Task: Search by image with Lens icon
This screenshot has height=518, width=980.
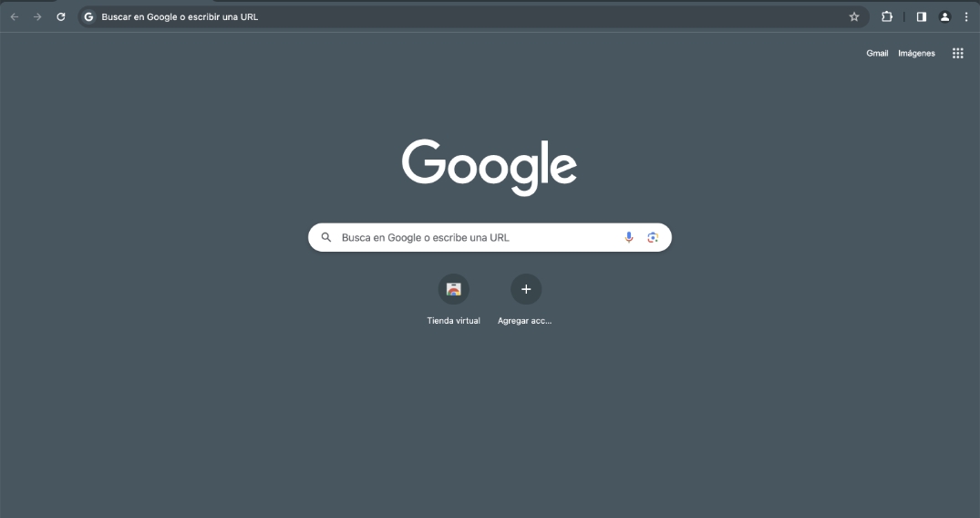Action: pyautogui.click(x=653, y=237)
